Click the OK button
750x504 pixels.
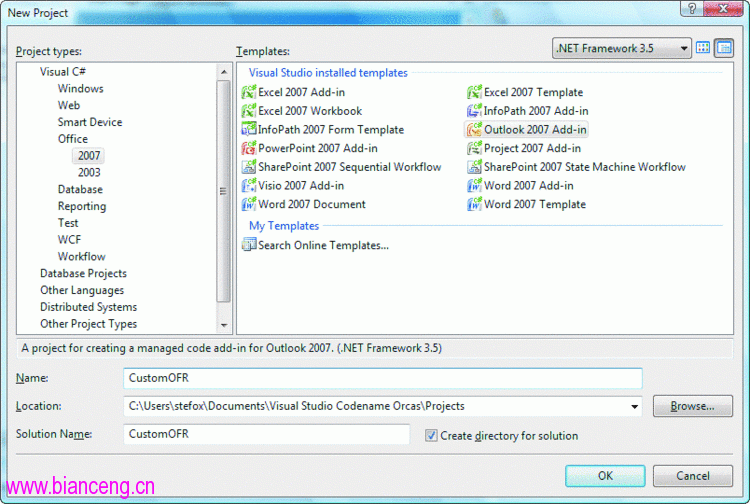click(x=605, y=476)
